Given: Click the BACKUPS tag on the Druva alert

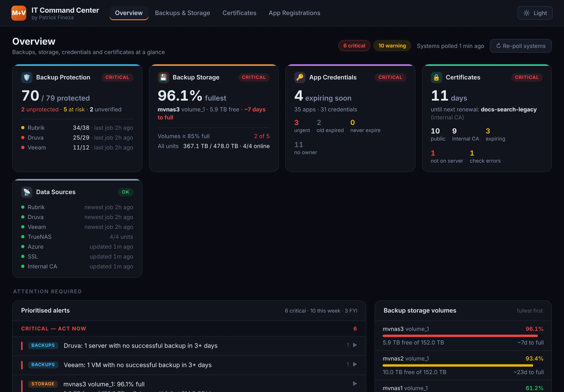Looking at the screenshot, I should (x=43, y=345).
